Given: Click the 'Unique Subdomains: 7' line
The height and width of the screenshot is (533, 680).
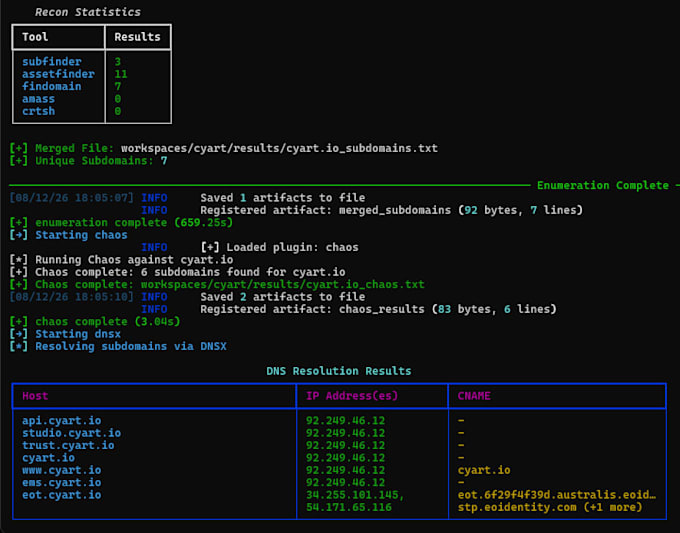Looking at the screenshot, I should tap(88, 161).
